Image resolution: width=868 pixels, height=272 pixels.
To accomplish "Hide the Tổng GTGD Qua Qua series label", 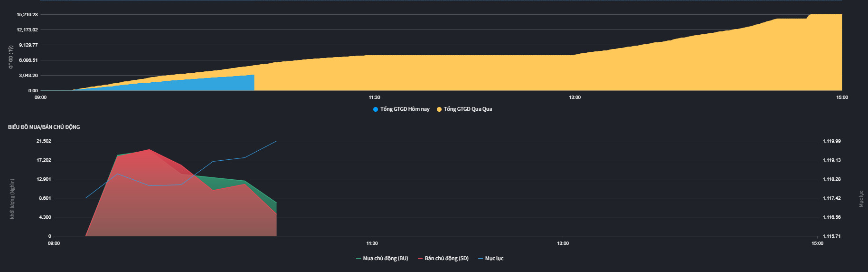I will (x=468, y=109).
